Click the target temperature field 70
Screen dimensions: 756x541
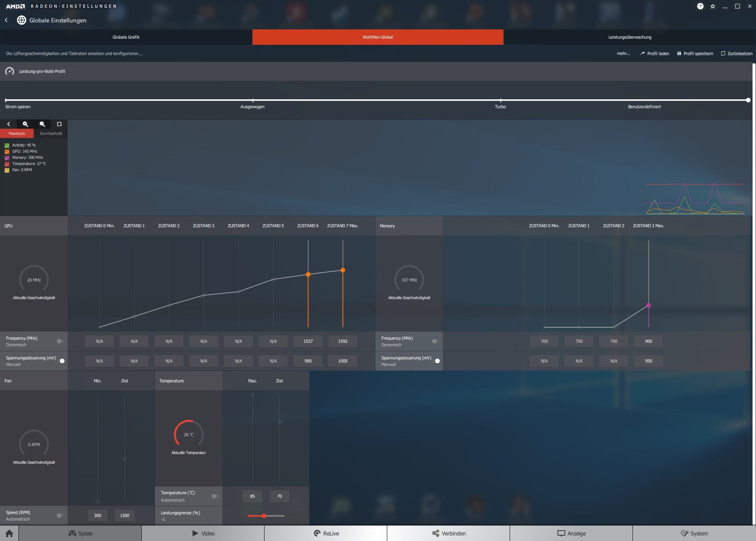[x=280, y=496]
